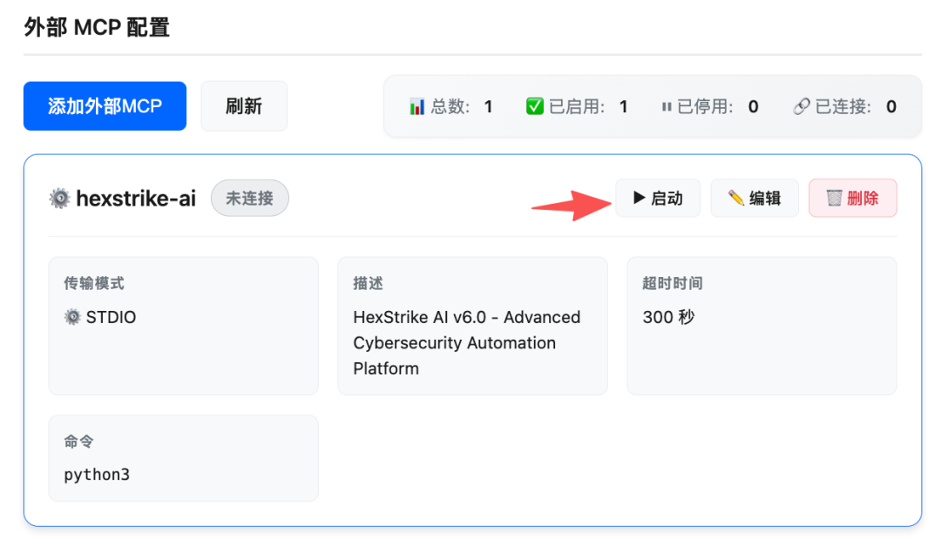
Task: Click the STDIO gear icon
Action: [x=72, y=316]
